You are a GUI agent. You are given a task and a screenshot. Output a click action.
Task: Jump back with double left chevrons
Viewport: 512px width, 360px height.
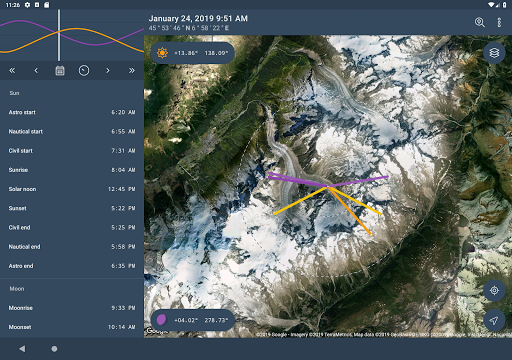[x=12, y=71]
